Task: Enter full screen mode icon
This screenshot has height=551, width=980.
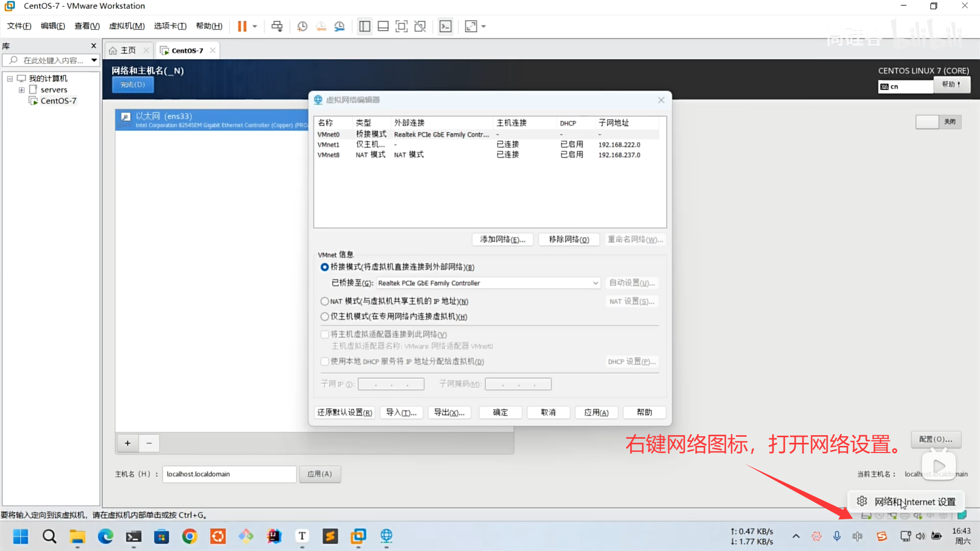Action: pos(402,27)
